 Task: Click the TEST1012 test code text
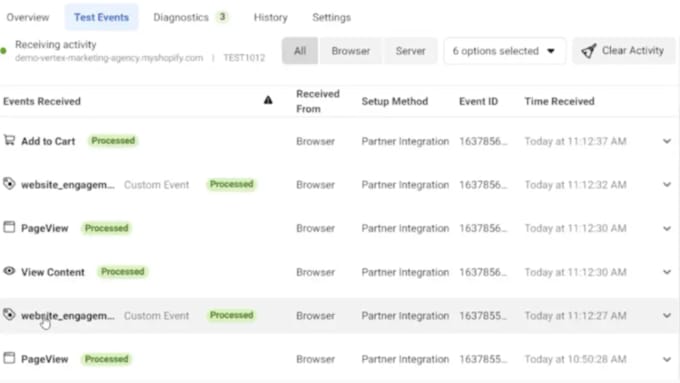coord(244,58)
